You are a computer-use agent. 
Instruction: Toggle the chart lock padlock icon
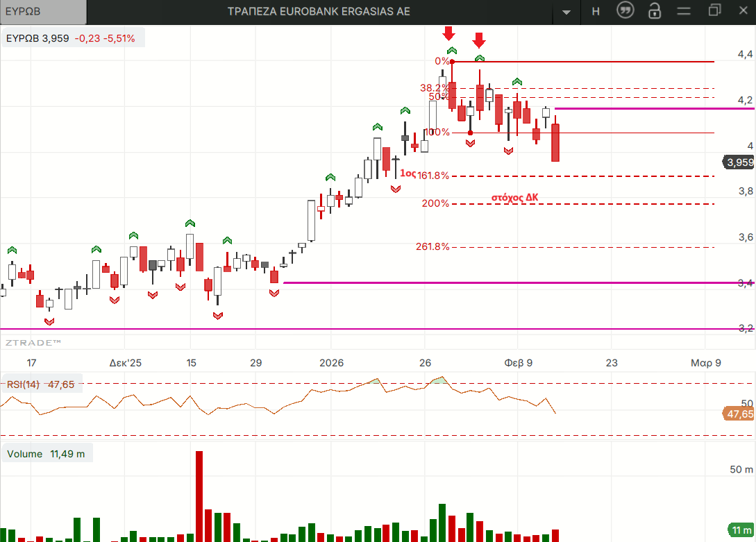(x=655, y=11)
